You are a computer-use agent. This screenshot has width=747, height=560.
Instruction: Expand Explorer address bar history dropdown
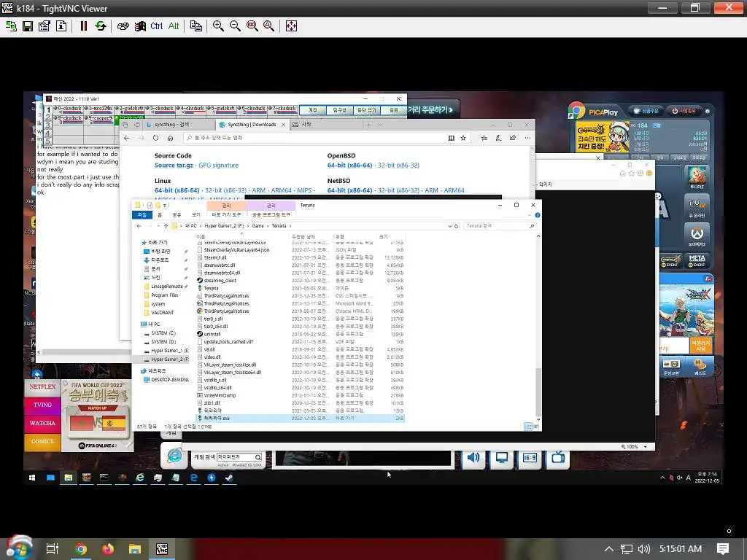coord(449,226)
